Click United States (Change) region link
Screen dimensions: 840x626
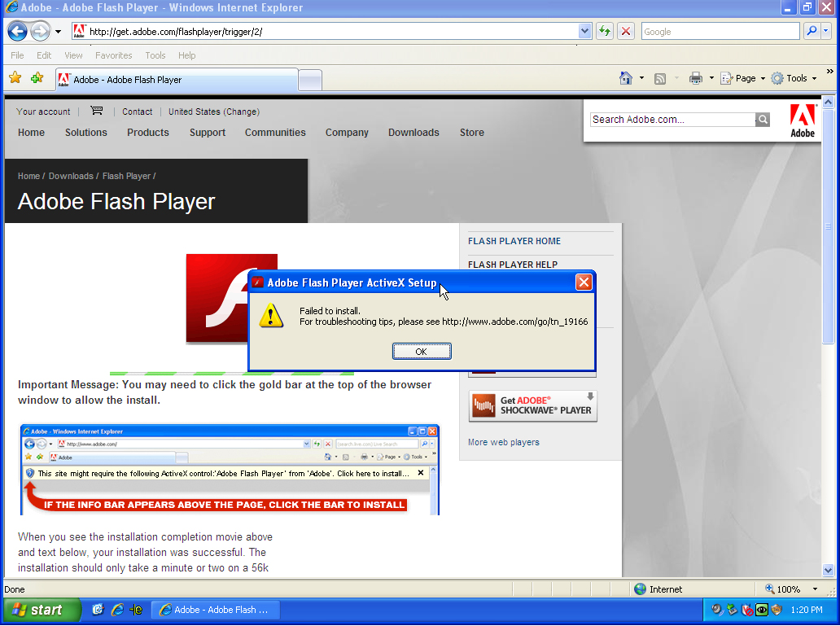pyautogui.click(x=214, y=112)
